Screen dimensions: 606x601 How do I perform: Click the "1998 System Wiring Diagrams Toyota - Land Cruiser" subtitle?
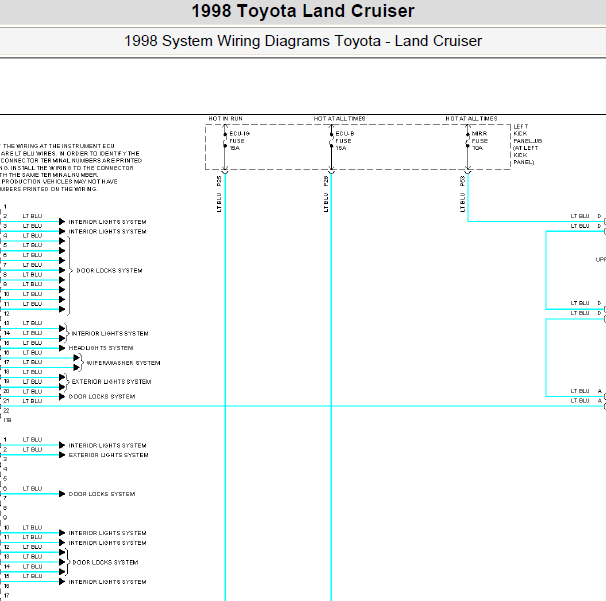(303, 41)
